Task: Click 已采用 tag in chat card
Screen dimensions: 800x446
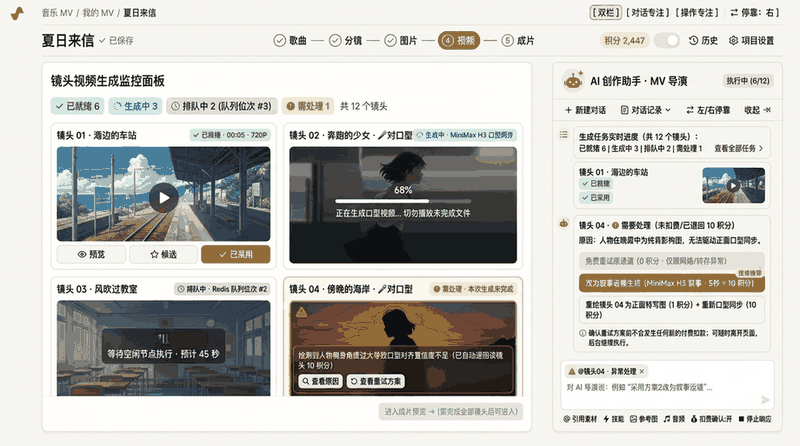Action: [596, 197]
